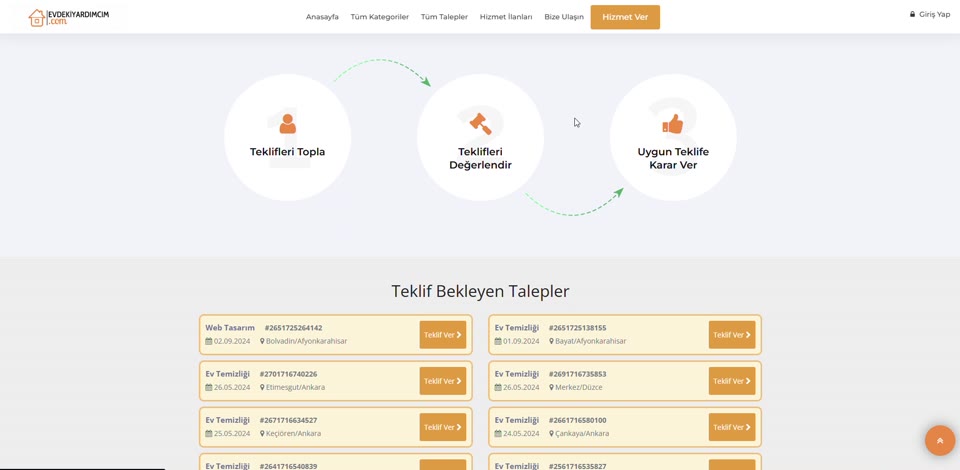
Task: Click the Uygun Teklife Karar Ver label
Action: 673,159
